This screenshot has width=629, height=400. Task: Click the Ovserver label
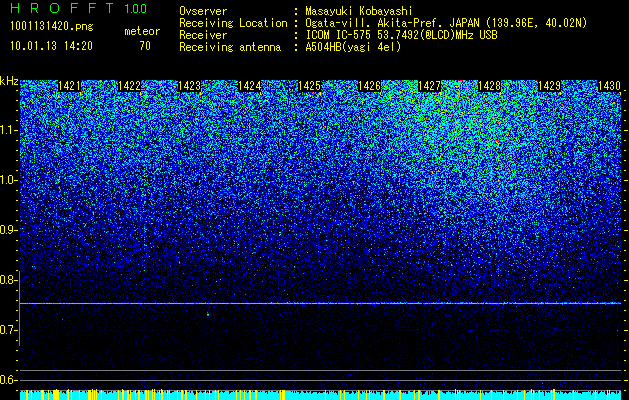pos(203,11)
